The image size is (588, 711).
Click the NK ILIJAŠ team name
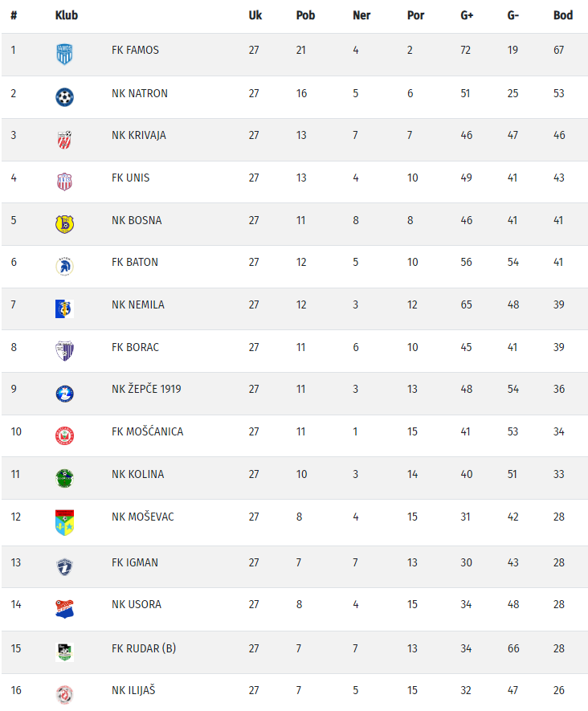(134, 690)
